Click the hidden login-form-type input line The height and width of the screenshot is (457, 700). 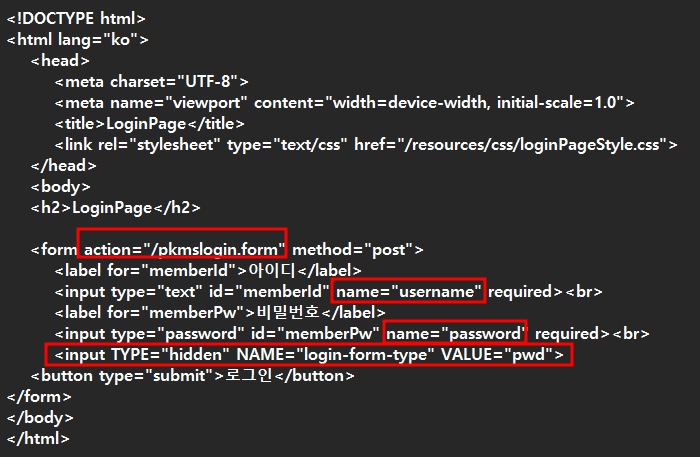click(309, 355)
